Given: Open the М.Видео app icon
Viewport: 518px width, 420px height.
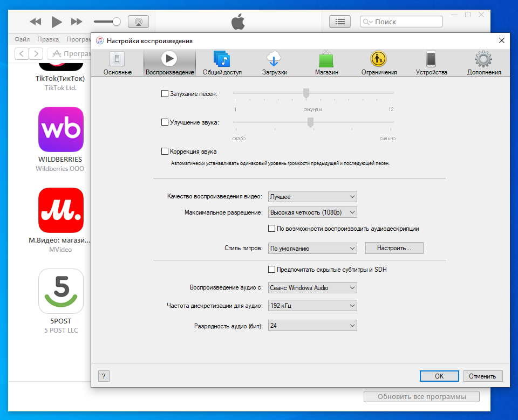Looking at the screenshot, I should [x=61, y=210].
